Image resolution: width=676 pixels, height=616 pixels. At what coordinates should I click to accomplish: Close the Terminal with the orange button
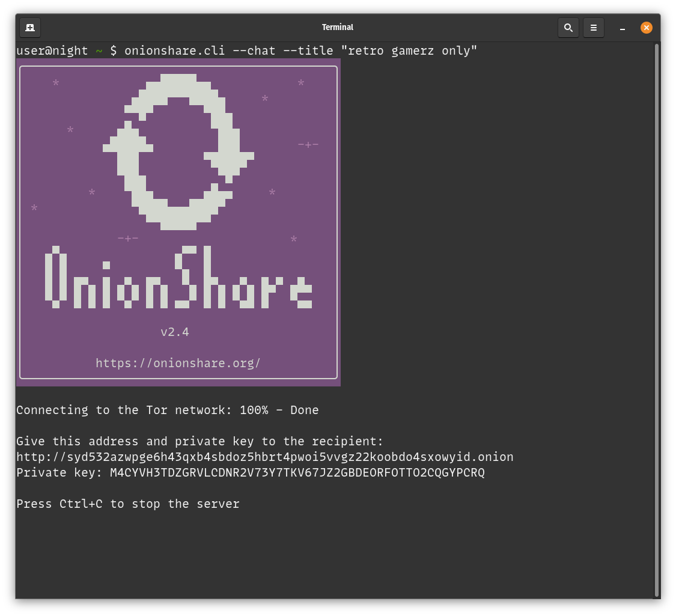646,28
